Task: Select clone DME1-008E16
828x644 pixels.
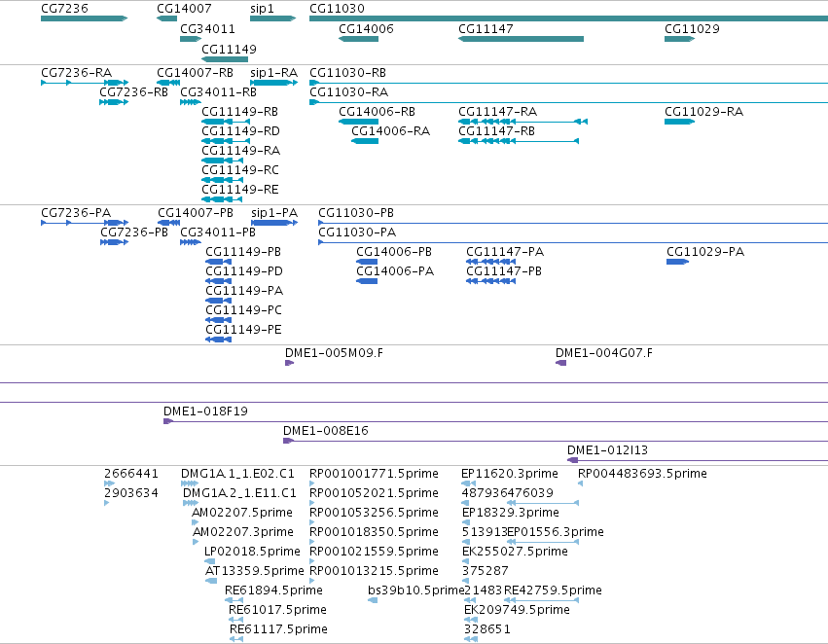Action: pos(556,441)
